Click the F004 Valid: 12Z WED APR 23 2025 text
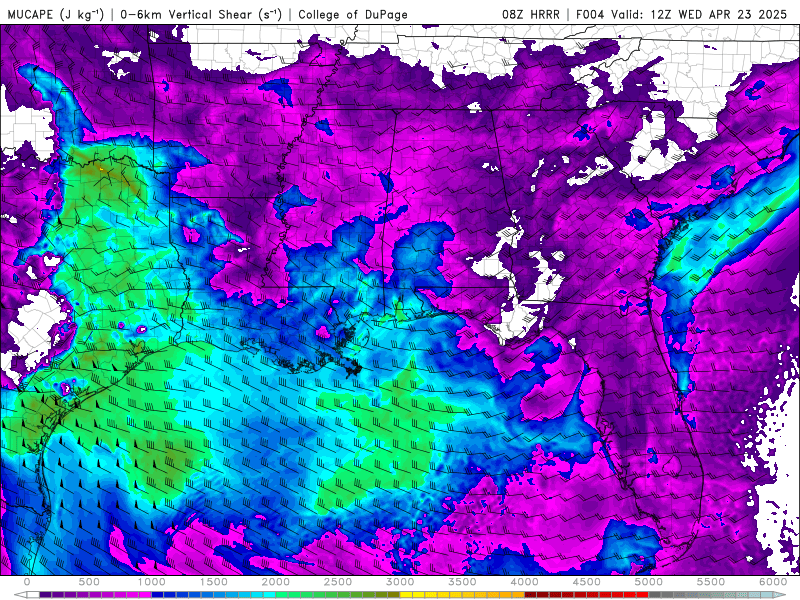 (x=682, y=14)
